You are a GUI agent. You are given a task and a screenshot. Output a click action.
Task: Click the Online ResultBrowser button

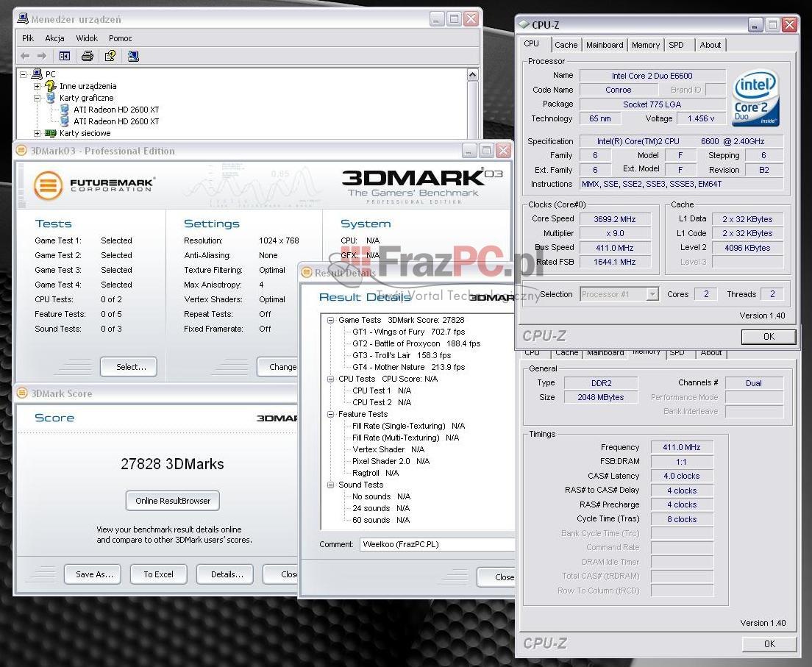173,501
